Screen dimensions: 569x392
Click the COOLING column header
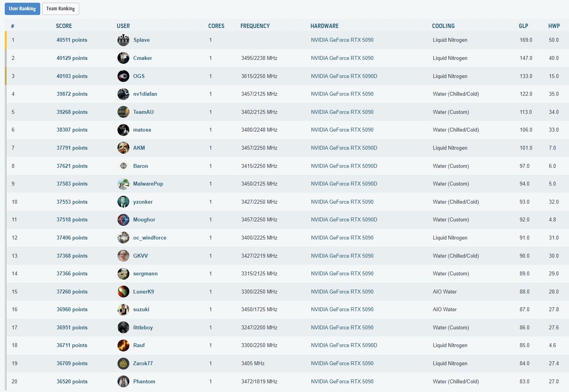pyautogui.click(x=443, y=26)
